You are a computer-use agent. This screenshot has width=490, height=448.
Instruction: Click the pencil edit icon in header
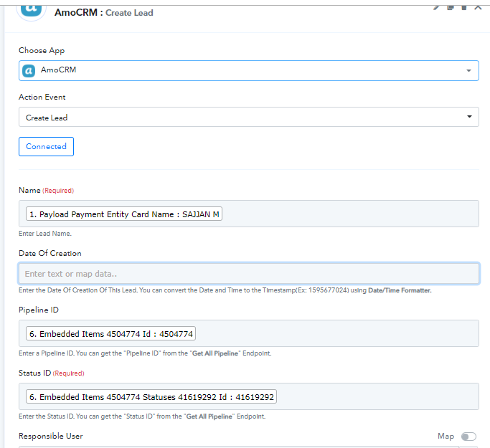436,7
